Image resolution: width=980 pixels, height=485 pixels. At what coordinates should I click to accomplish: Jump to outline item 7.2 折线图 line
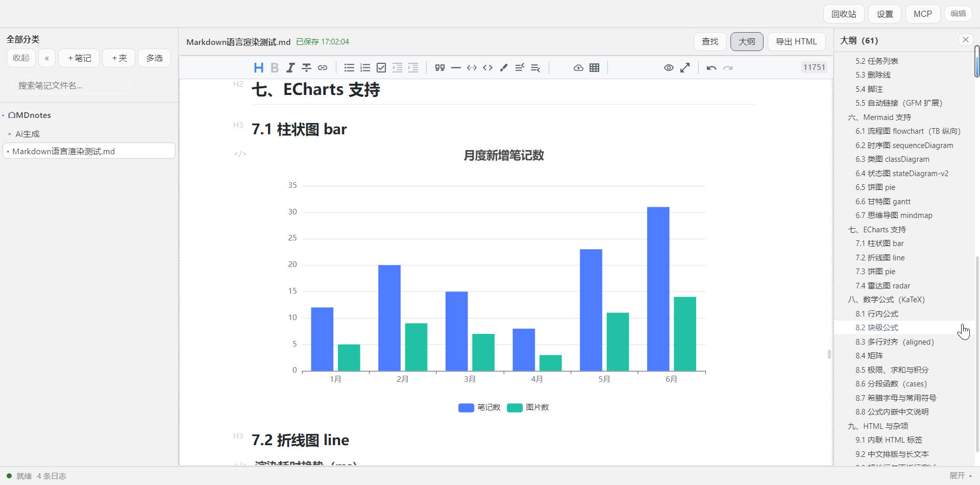tap(880, 257)
